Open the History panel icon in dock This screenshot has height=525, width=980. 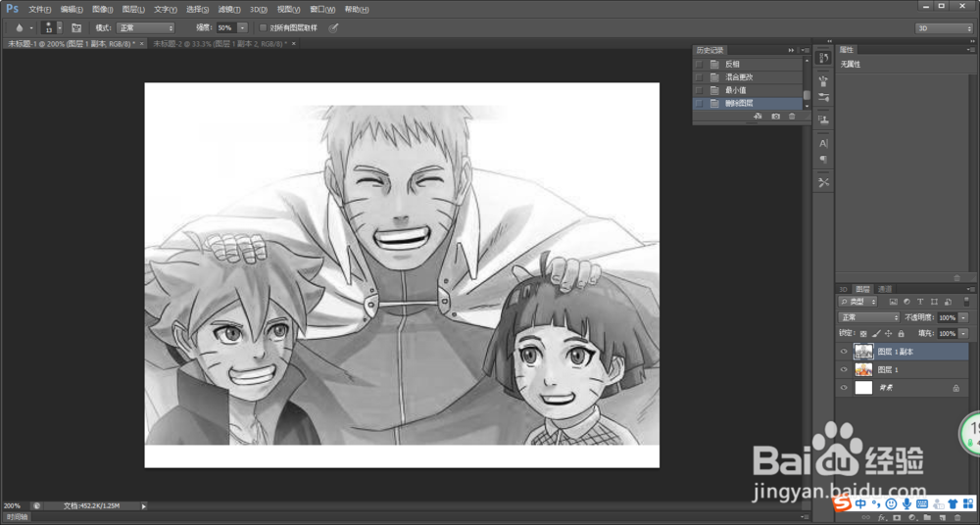point(824,58)
